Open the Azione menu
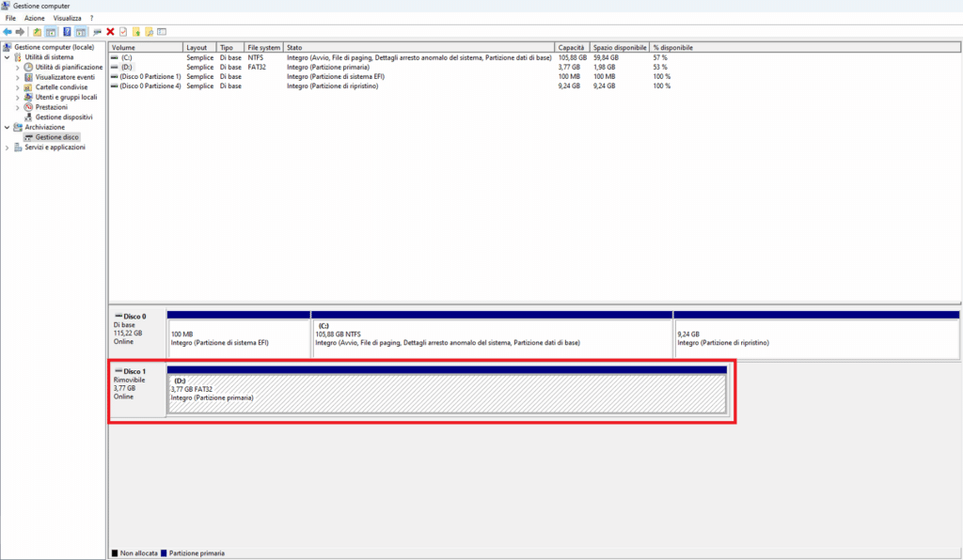The image size is (963, 560). 35,19
